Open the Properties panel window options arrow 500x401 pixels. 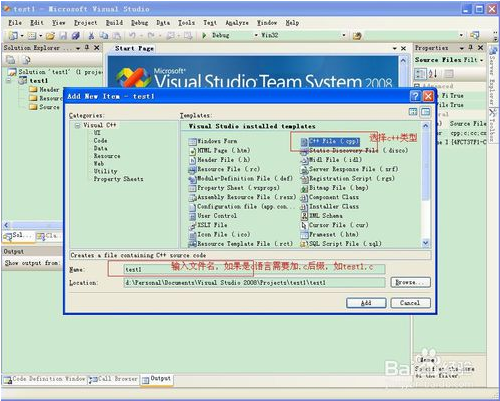point(462,48)
